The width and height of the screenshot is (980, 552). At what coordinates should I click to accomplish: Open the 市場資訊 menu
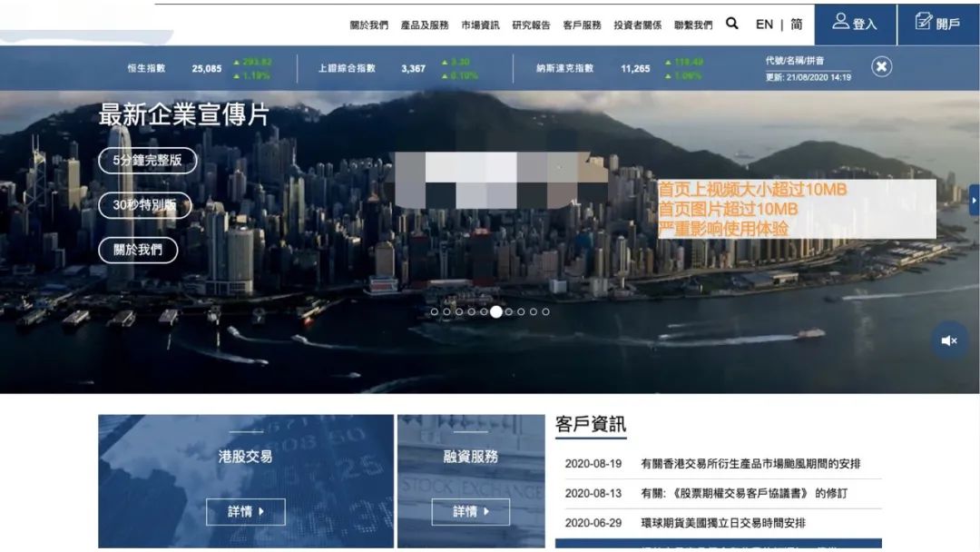(x=480, y=25)
